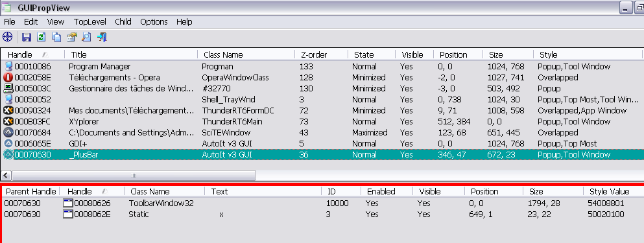This screenshot has width=644, height=243.
Task: Select the Program Manager title cell
Action: pyautogui.click(x=99, y=66)
